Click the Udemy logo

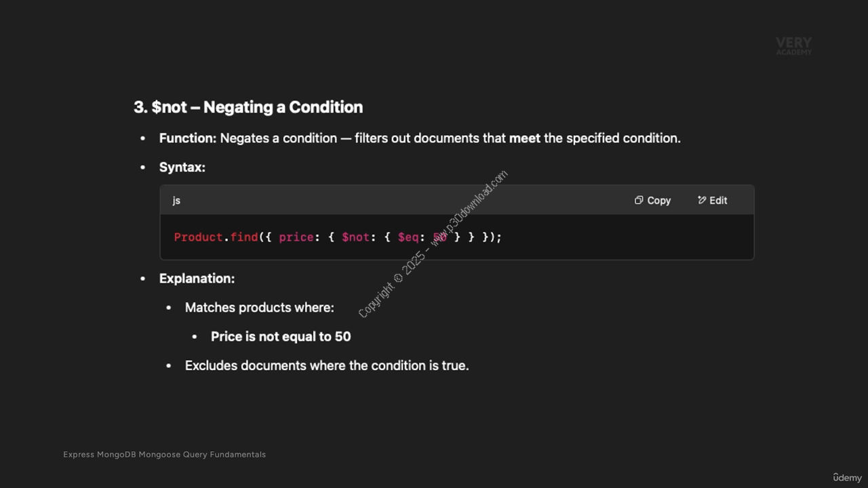[x=847, y=477]
